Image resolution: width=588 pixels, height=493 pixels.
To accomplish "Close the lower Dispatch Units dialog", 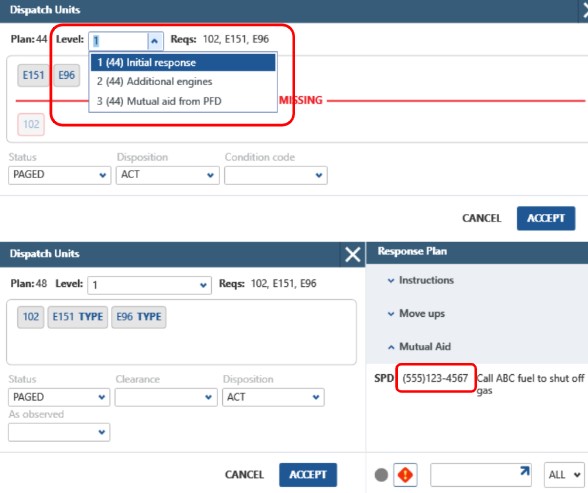I will click(x=352, y=254).
